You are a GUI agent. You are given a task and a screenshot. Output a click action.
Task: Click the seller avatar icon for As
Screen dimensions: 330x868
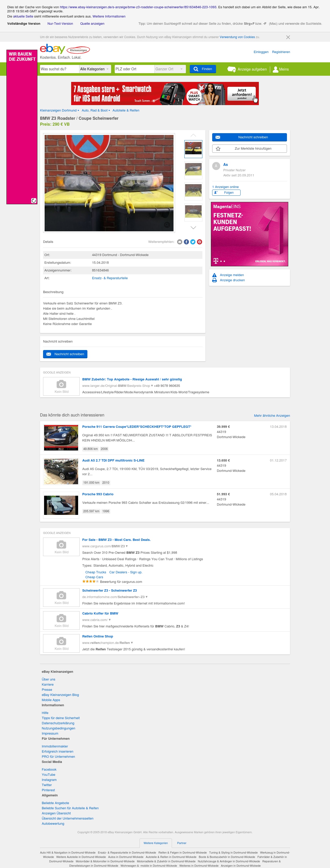click(x=216, y=166)
